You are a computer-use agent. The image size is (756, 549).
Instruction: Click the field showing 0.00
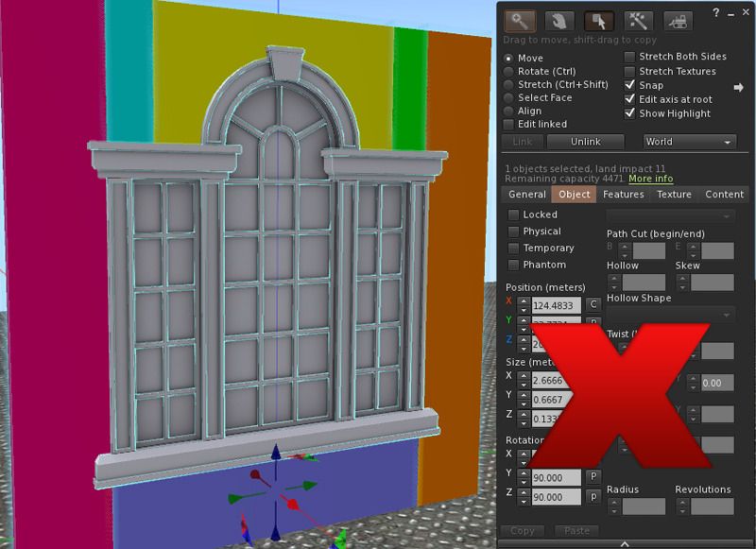[x=717, y=384]
